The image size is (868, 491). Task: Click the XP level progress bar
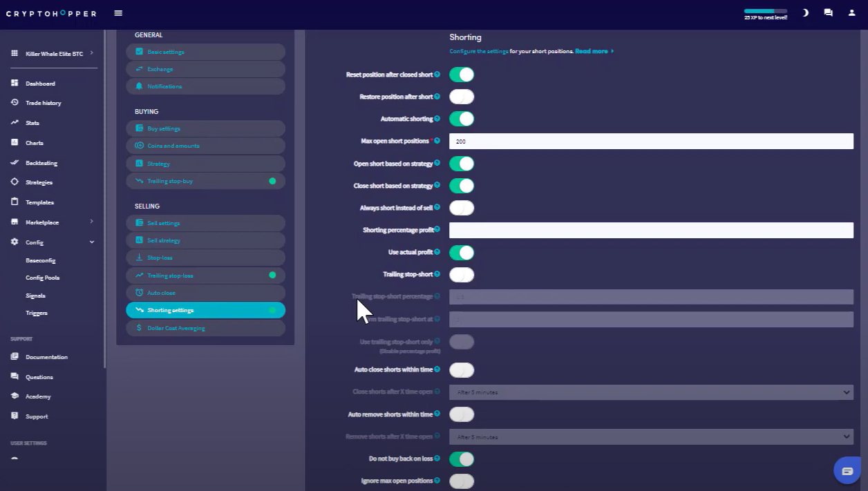pyautogui.click(x=765, y=11)
